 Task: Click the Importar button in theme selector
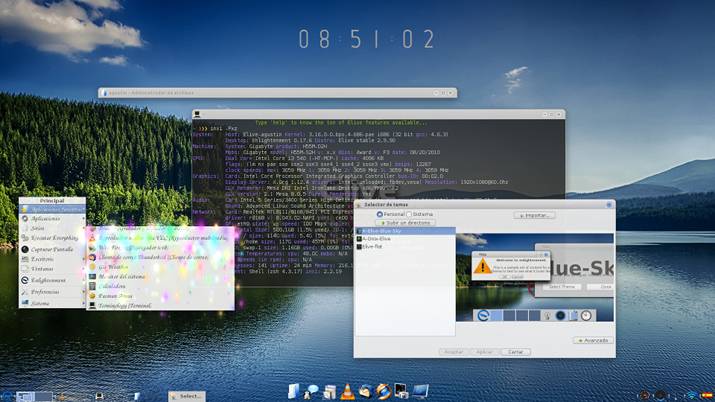[535, 214]
